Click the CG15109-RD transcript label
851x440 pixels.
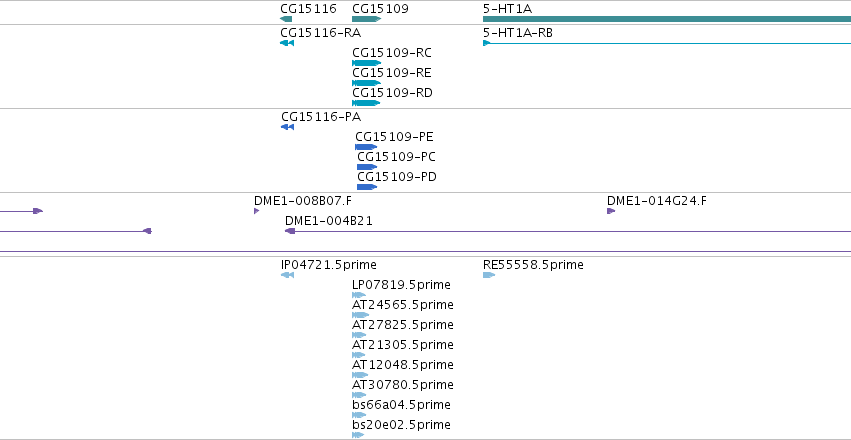392,93
